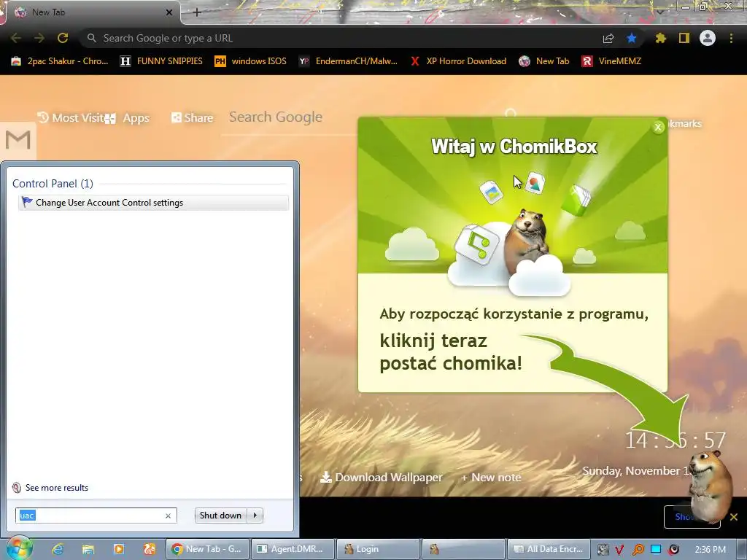This screenshot has height=560, width=747.
Task: Switch to the Login taskbar button
Action: (379, 549)
